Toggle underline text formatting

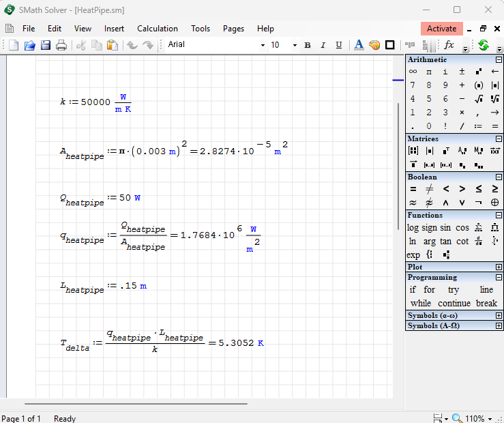click(339, 45)
